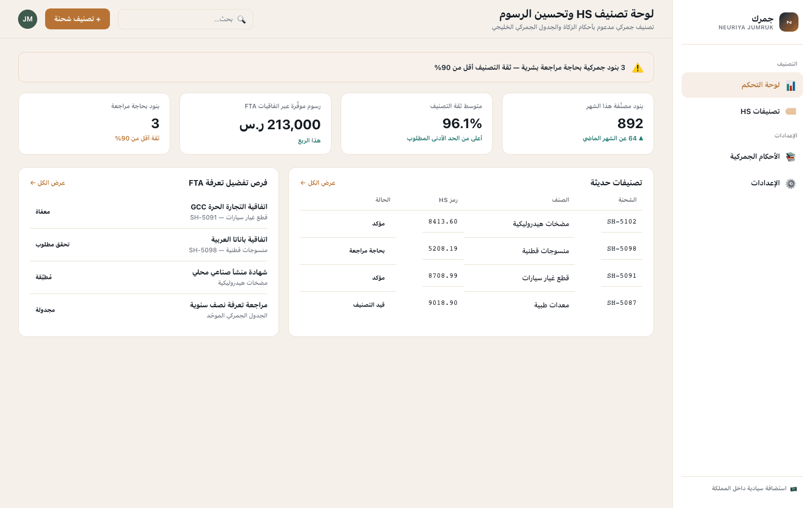Click HS code 8413.60
The width and height of the screenshot is (812, 508).
pyautogui.click(x=443, y=222)
